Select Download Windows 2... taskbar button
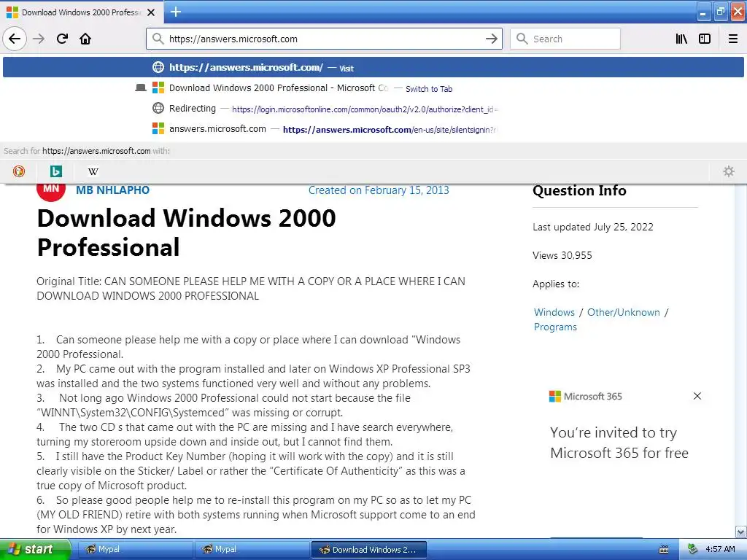 coord(368,549)
